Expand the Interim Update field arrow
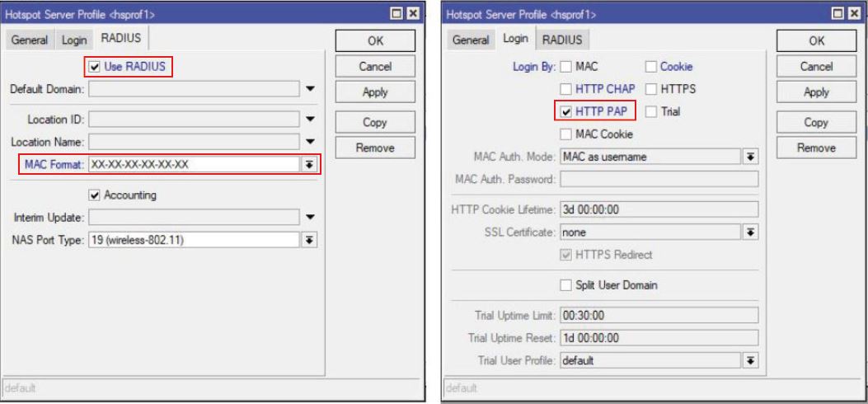Screen dimensions: 868x404 click(x=310, y=218)
